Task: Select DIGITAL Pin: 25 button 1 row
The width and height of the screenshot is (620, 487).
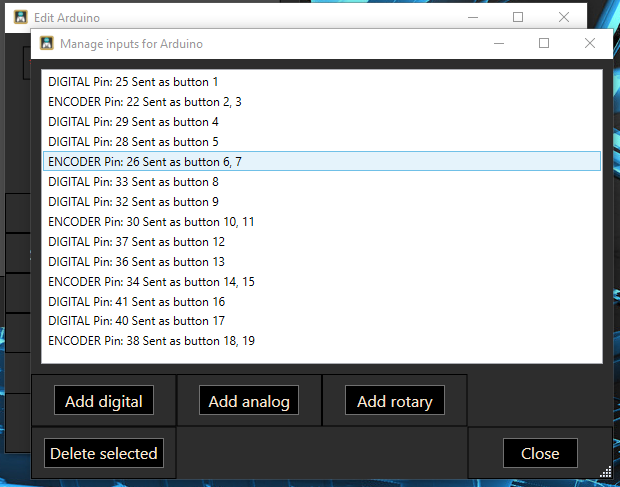Action: [x=322, y=82]
